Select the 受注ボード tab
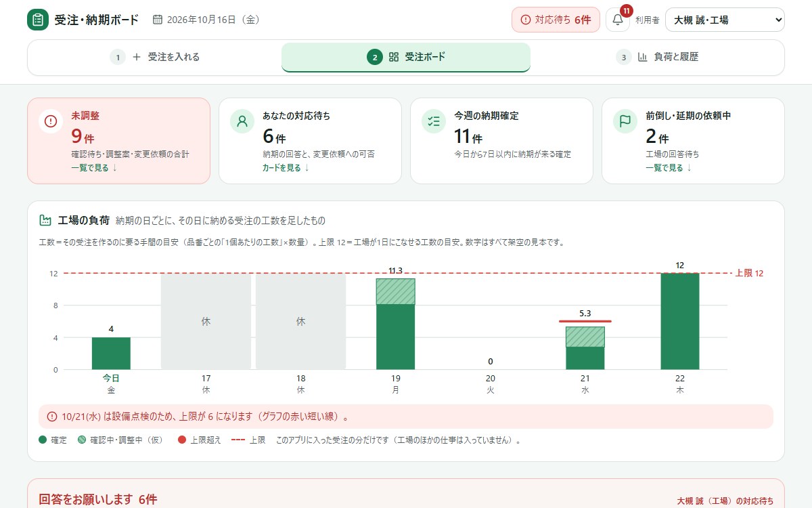 (406, 57)
